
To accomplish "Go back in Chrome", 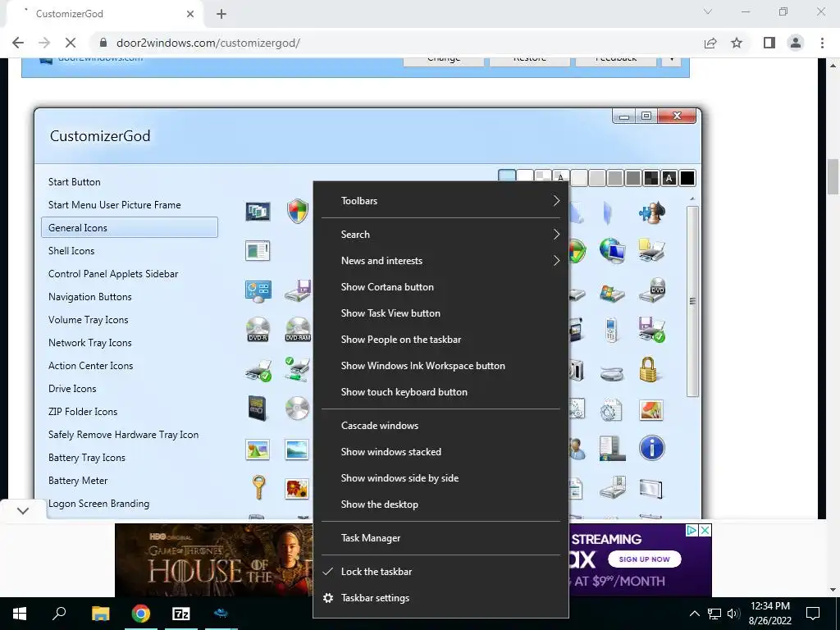I will click(18, 43).
